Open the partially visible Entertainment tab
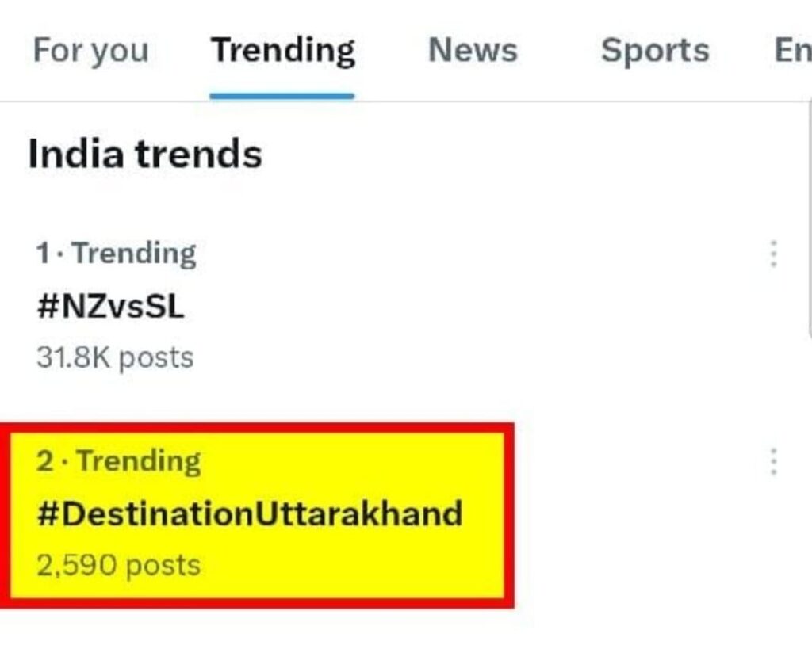This screenshot has width=812, height=649. coord(792,51)
